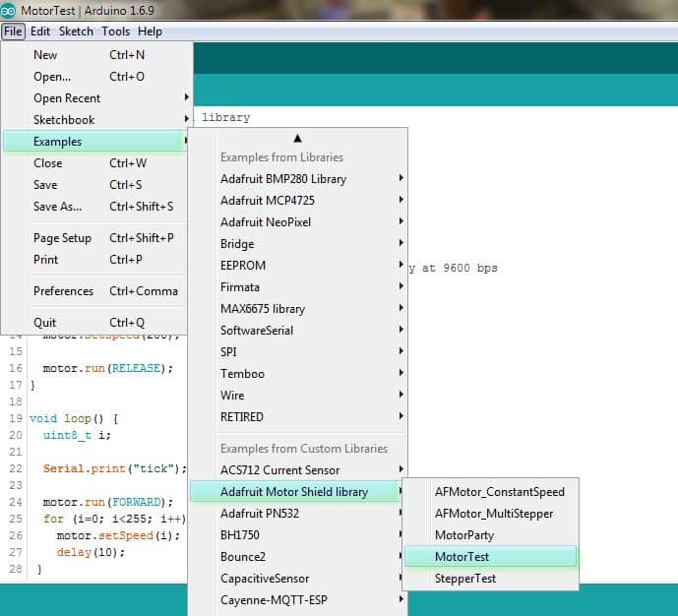Expand the Firmata examples submenu
This screenshot has width=678, height=616.
[x=298, y=287]
